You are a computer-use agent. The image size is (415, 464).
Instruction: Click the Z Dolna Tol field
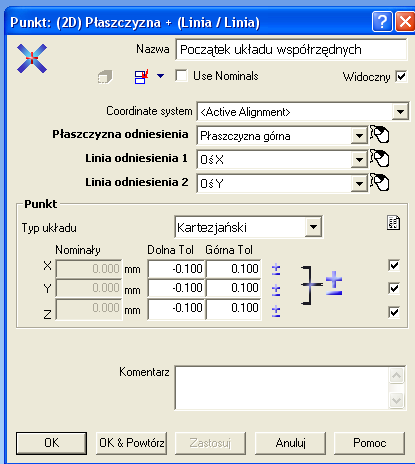[176, 308]
